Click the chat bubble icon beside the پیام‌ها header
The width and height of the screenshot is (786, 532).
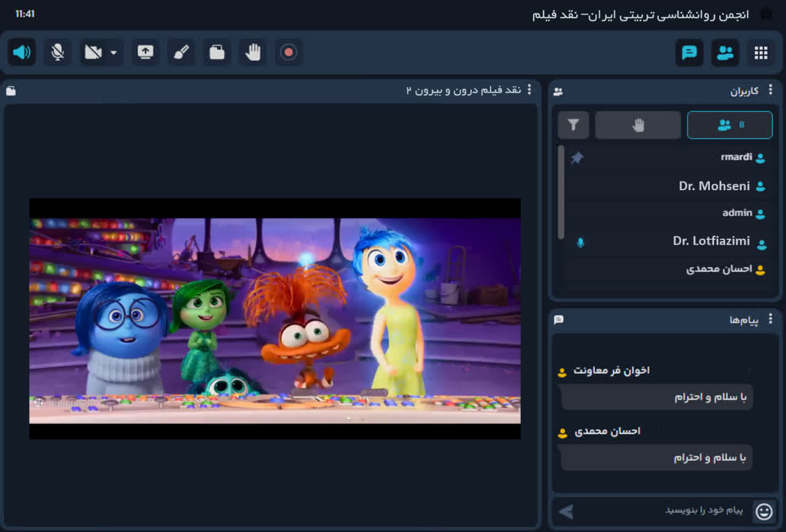[558, 320]
